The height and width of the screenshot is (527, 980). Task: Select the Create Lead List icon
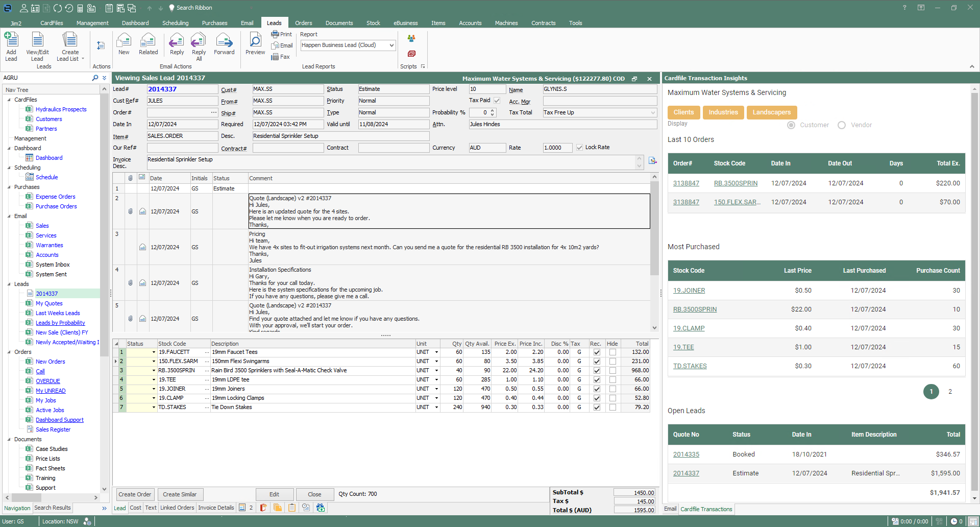coord(70,45)
